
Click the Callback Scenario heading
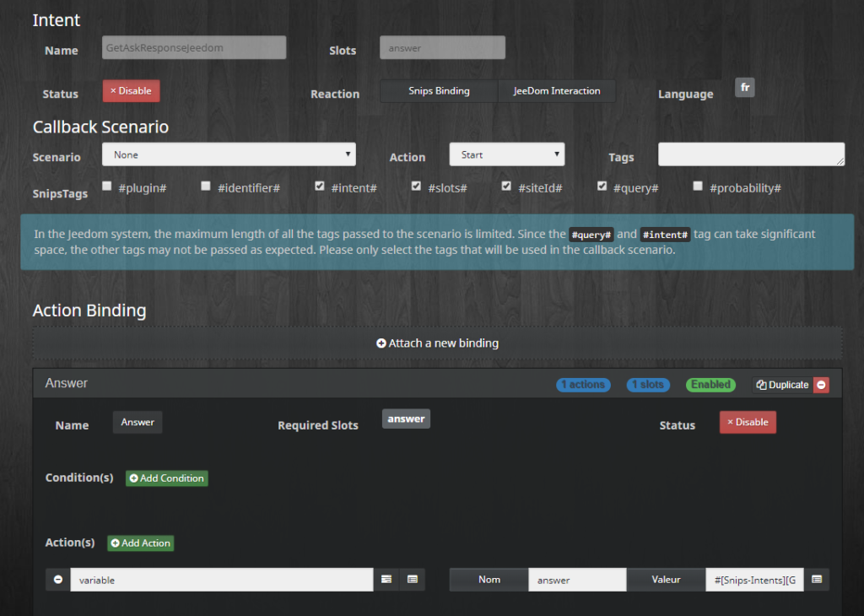(100, 127)
